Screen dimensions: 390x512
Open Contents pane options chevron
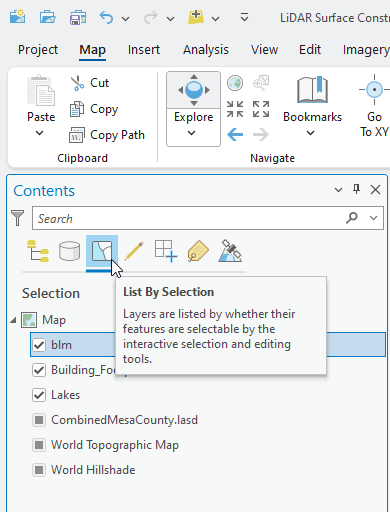tap(338, 190)
